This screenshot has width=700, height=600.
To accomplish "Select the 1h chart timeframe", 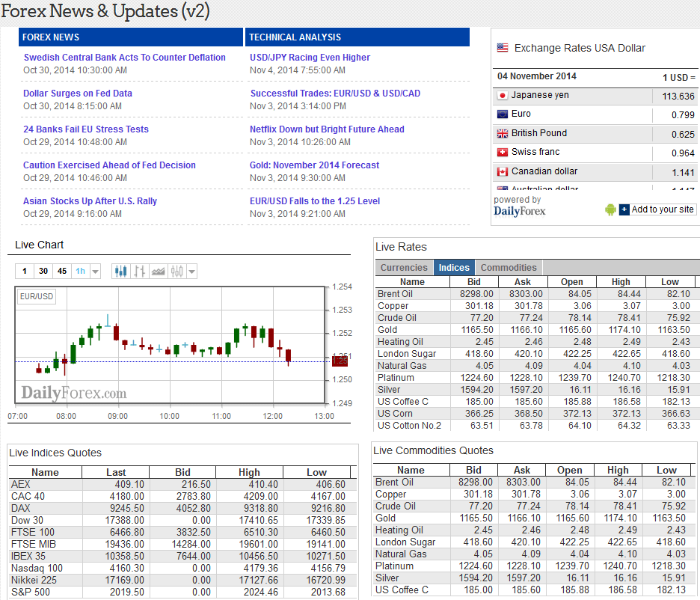I will click(80, 272).
